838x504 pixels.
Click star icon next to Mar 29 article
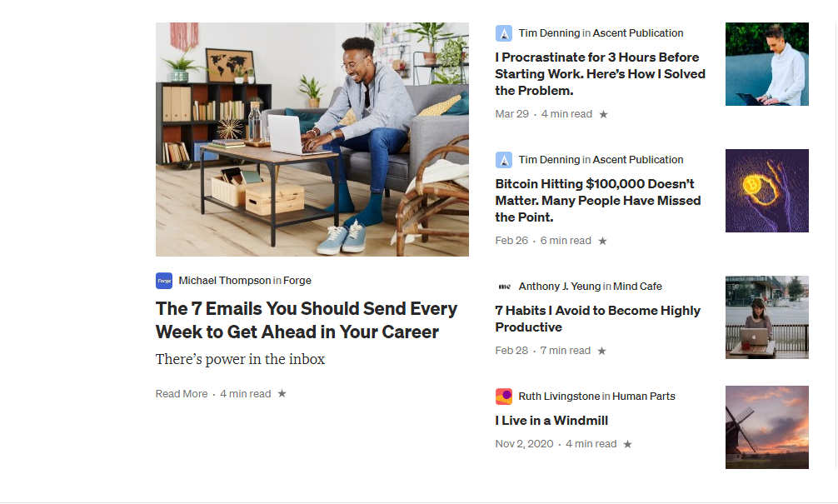pyautogui.click(x=603, y=114)
